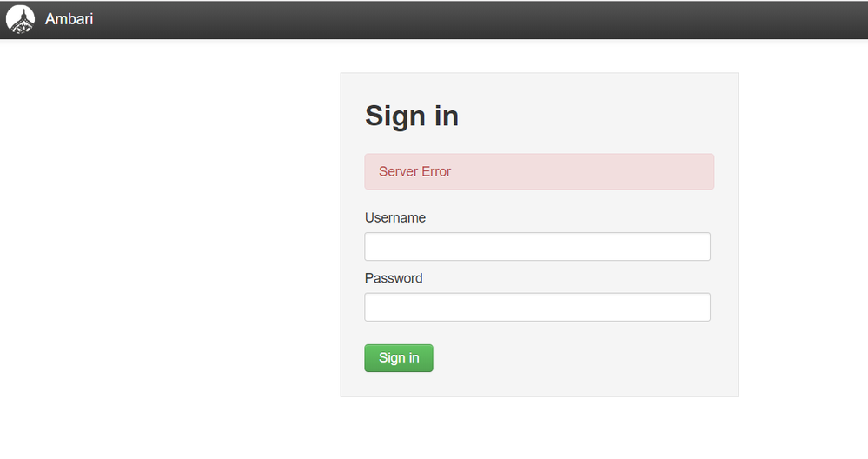Click the Username label text
868x459 pixels.
pyautogui.click(x=395, y=217)
